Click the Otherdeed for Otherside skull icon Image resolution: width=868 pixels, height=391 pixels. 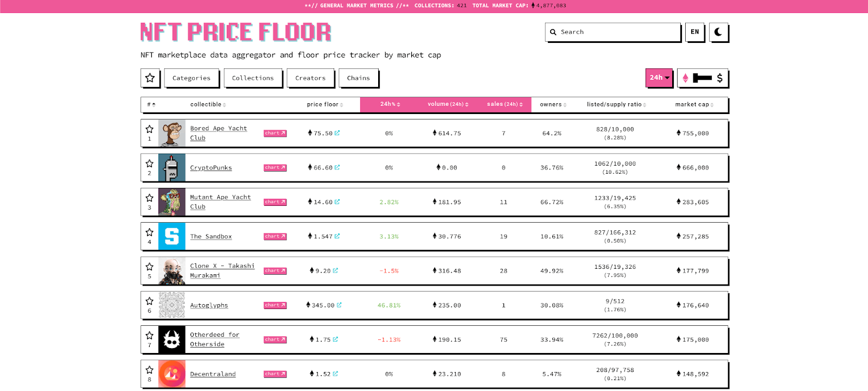coord(171,339)
